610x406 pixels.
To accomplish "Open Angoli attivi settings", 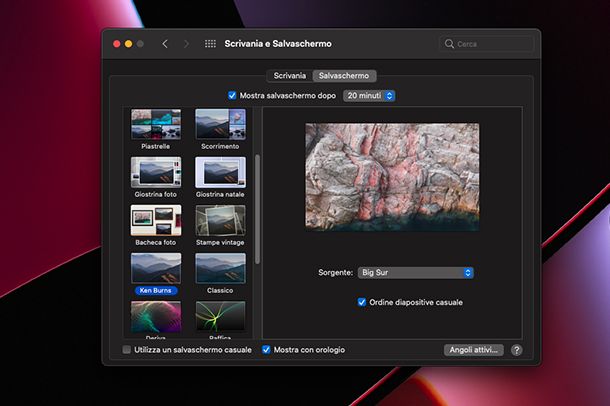I will [473, 350].
